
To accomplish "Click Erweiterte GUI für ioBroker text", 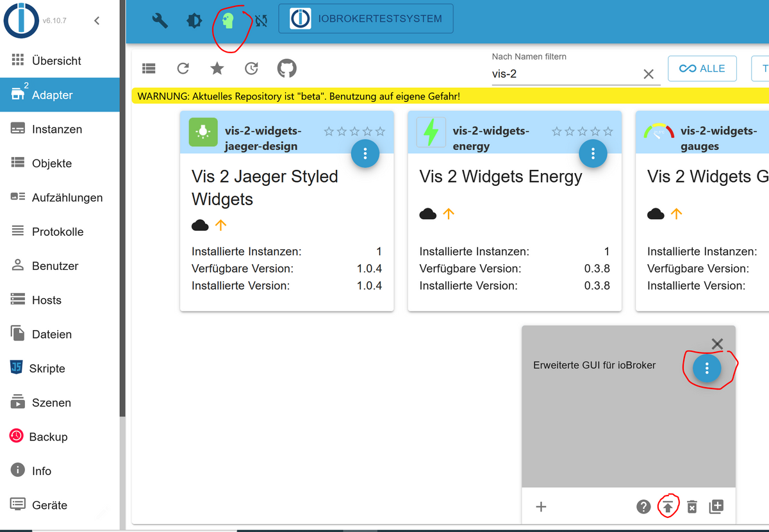I will (594, 365).
